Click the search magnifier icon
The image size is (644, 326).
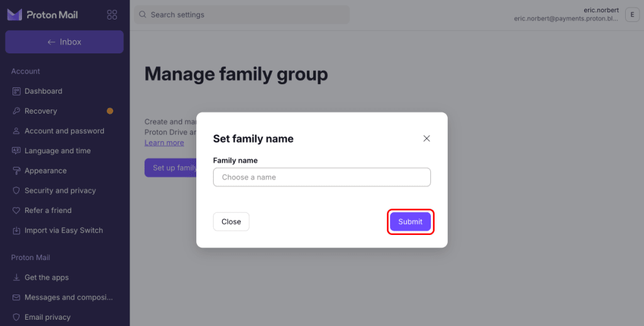click(x=143, y=15)
